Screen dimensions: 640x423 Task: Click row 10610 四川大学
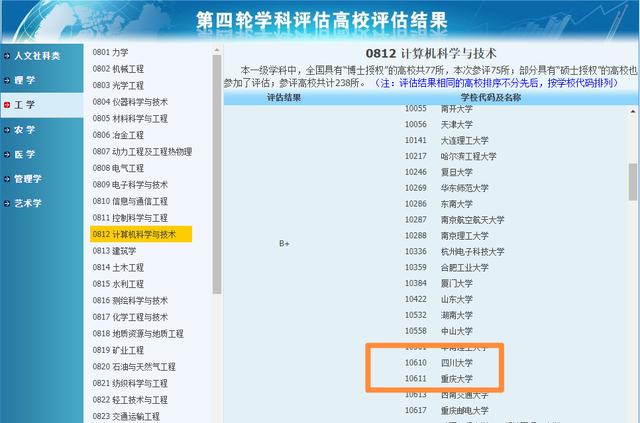[x=438, y=363]
